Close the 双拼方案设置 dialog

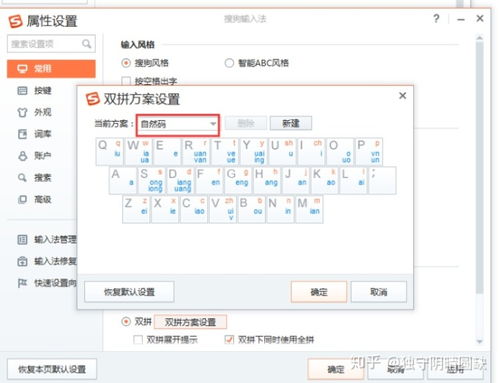coord(403,96)
